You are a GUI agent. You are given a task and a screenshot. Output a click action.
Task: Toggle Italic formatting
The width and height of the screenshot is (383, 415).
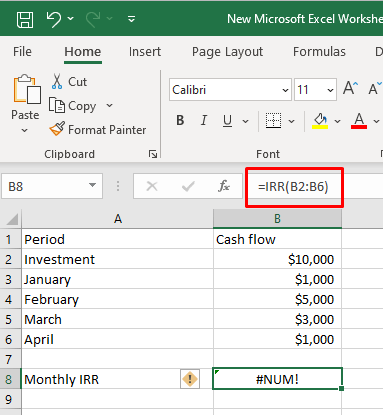click(204, 120)
